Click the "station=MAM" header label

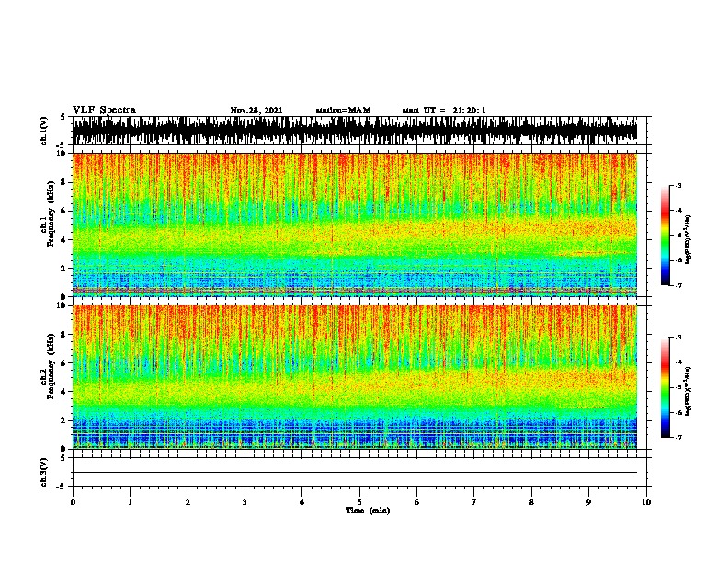343,110
